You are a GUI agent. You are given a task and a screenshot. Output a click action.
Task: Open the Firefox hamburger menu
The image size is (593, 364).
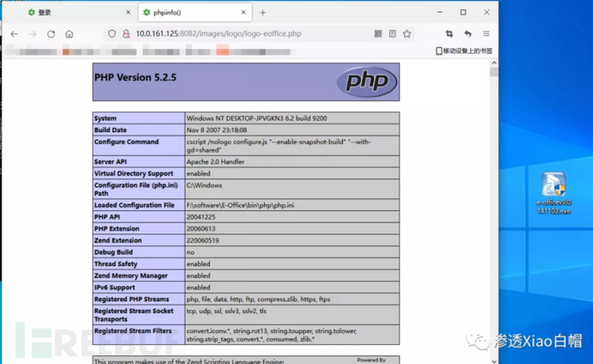pyautogui.click(x=486, y=33)
